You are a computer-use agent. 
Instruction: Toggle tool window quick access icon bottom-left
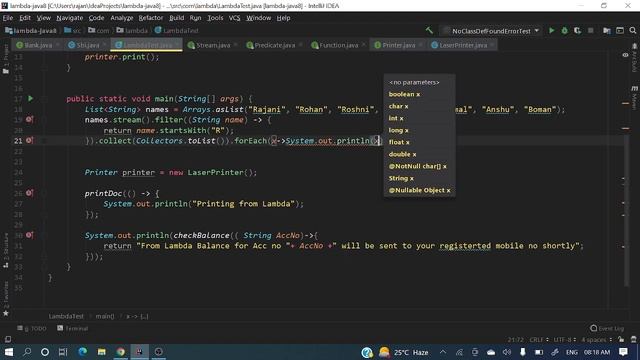coord(8,339)
